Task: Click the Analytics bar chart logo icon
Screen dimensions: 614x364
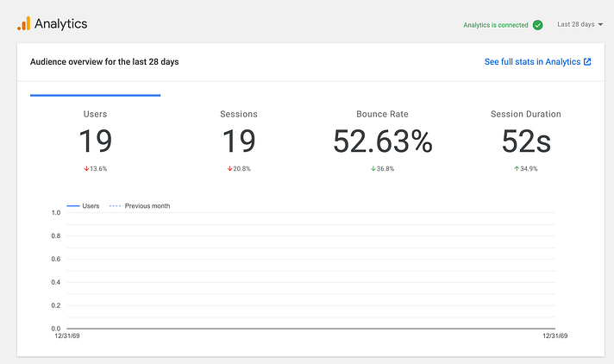Action: pyautogui.click(x=24, y=23)
